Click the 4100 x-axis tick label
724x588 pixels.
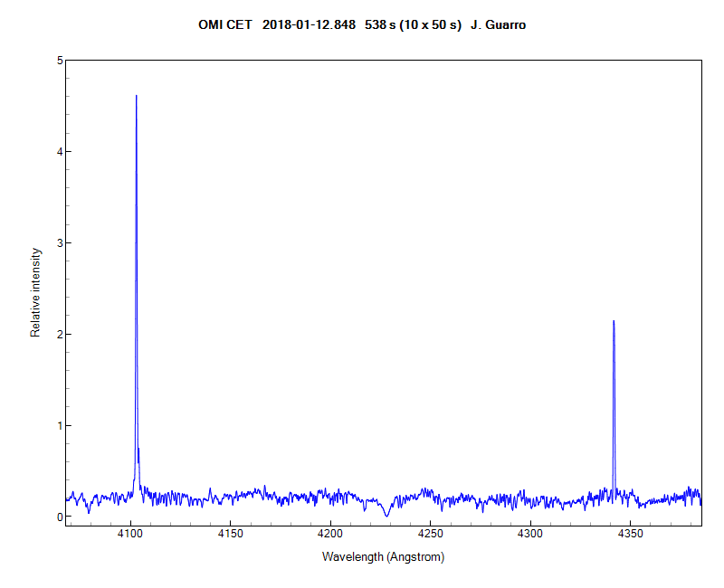coord(131,536)
